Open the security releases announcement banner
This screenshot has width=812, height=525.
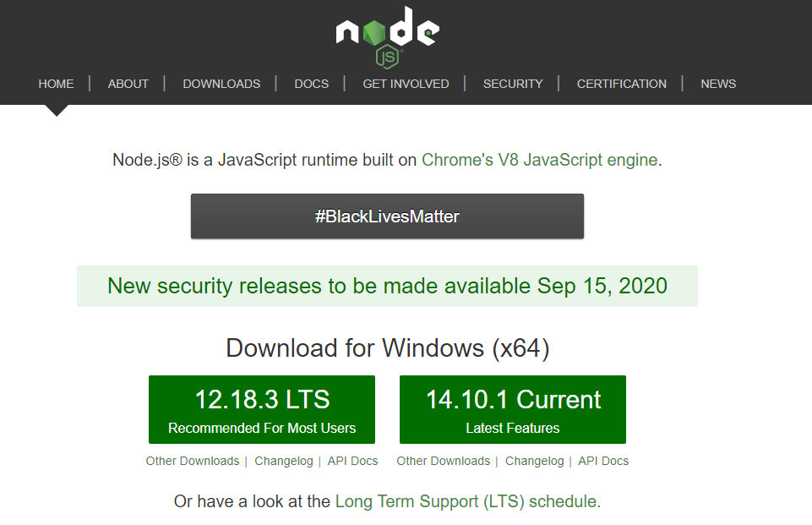coord(387,286)
